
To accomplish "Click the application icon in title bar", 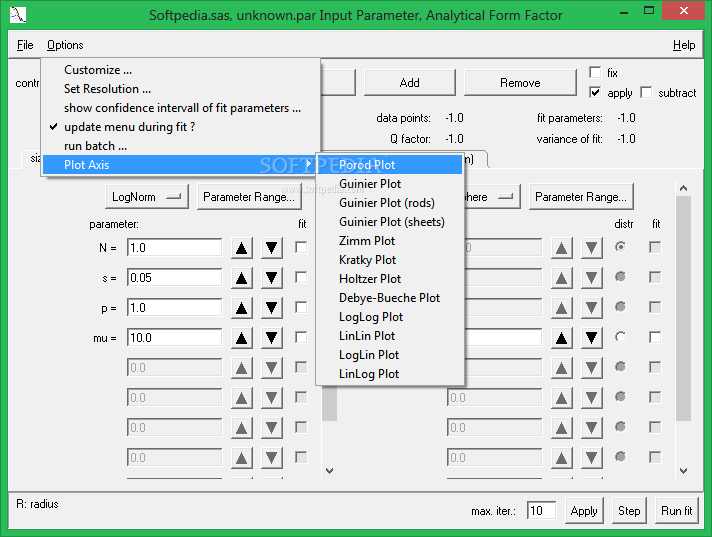I will [x=18, y=15].
